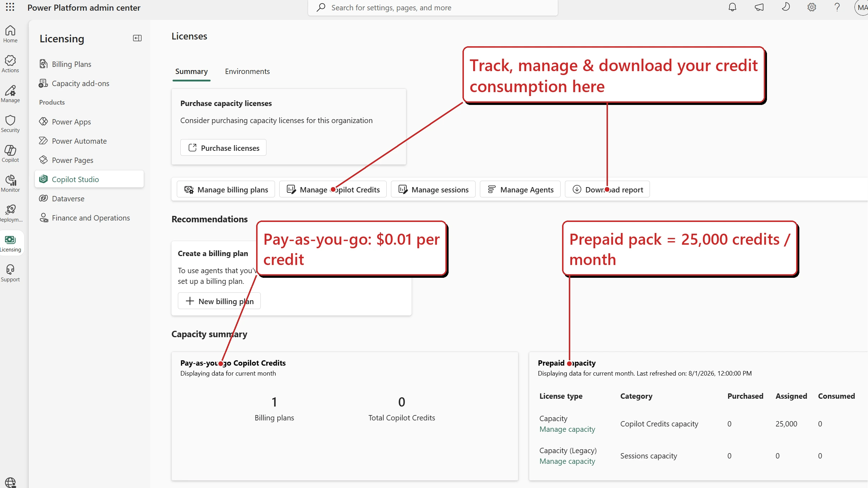This screenshot has height=488, width=868.
Task: Switch to the Environments tab
Action: 247,71
